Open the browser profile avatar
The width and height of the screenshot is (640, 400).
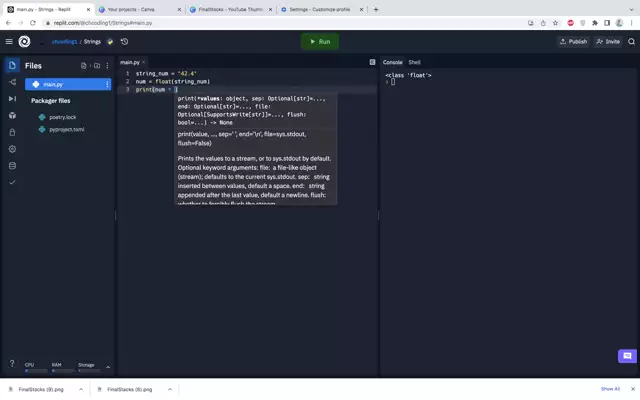(x=619, y=23)
